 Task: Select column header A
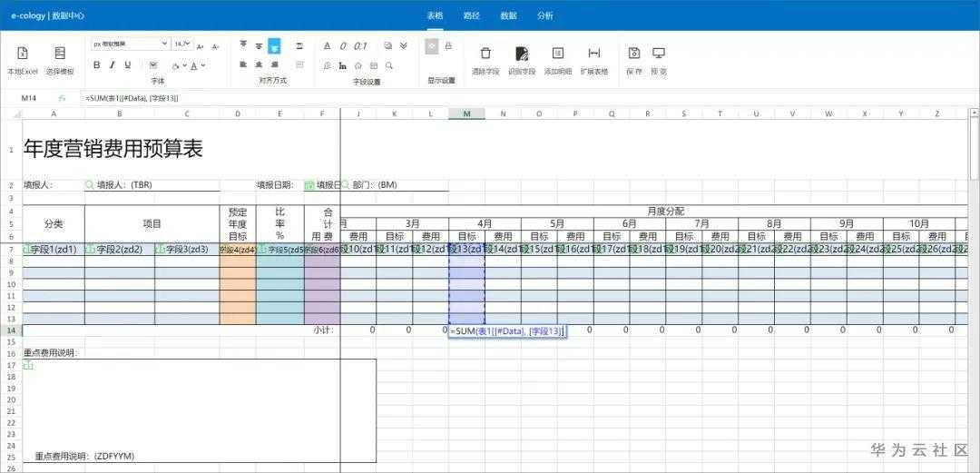point(54,113)
